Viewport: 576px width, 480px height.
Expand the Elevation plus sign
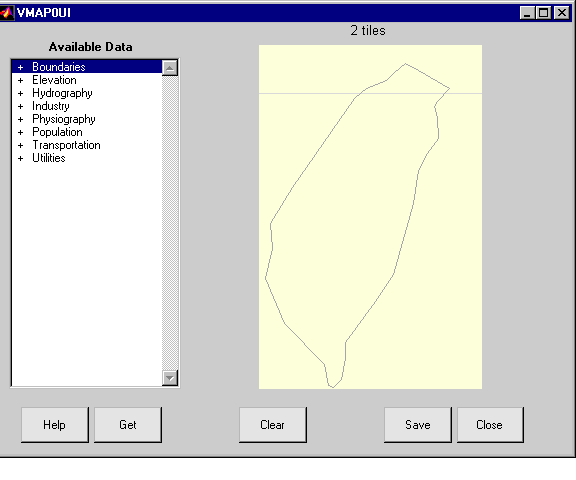click(x=21, y=80)
